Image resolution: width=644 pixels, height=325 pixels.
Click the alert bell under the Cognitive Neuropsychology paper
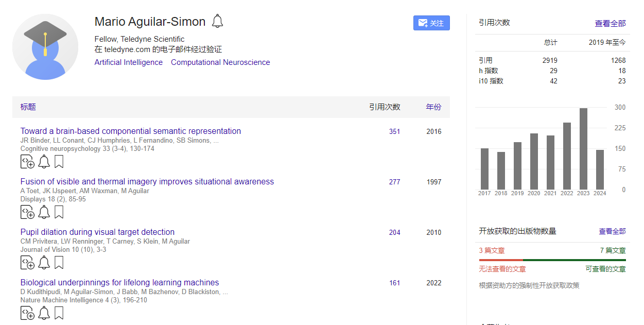pyautogui.click(x=44, y=162)
